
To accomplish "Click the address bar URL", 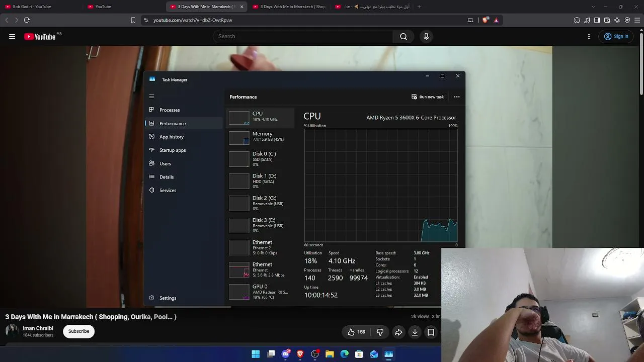I will 193,20.
